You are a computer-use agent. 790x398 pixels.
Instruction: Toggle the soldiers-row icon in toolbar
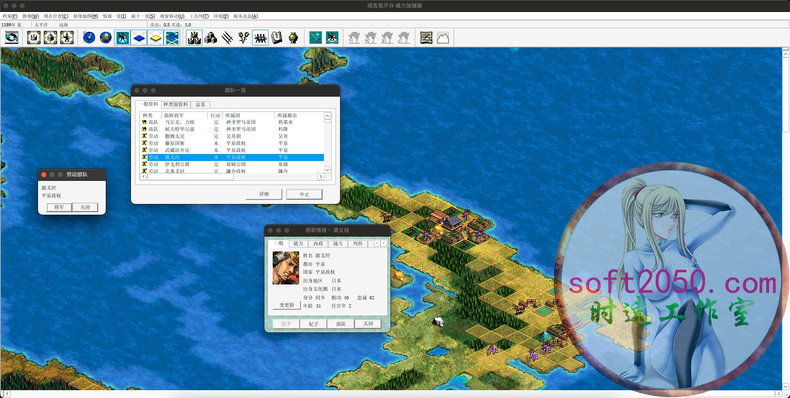260,38
